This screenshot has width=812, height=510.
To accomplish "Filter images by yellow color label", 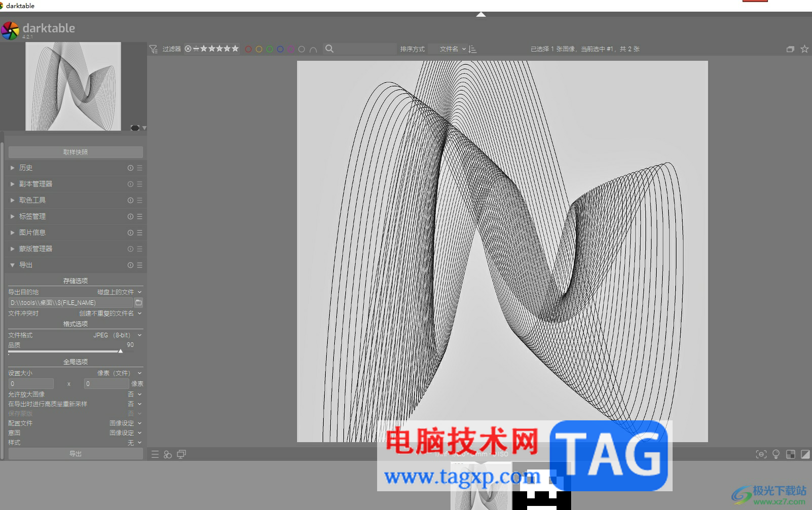I will click(259, 49).
